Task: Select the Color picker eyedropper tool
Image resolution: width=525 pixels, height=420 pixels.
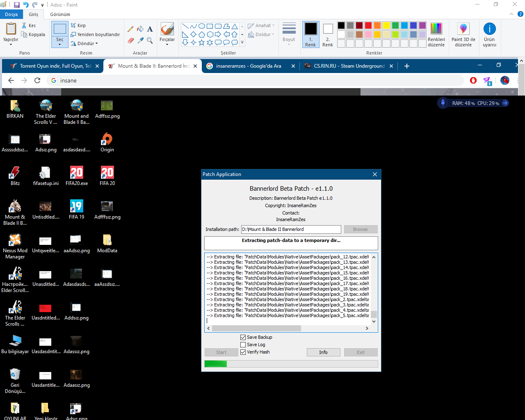Action: click(x=140, y=40)
